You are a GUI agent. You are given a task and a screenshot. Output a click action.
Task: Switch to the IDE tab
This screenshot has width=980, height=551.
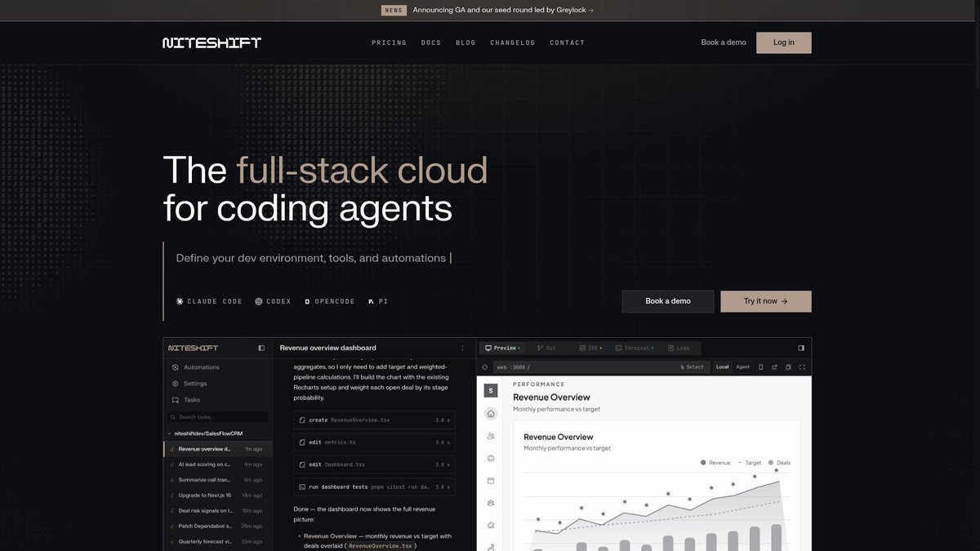[x=590, y=348]
